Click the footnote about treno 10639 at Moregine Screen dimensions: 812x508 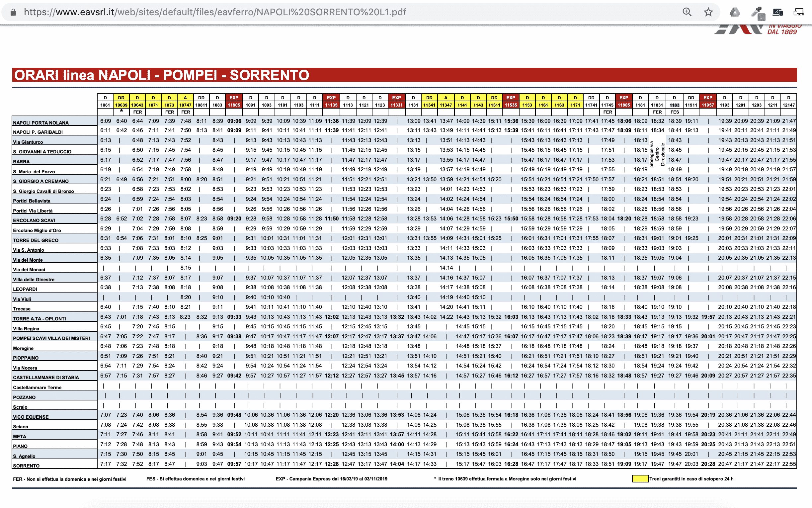coord(505,479)
